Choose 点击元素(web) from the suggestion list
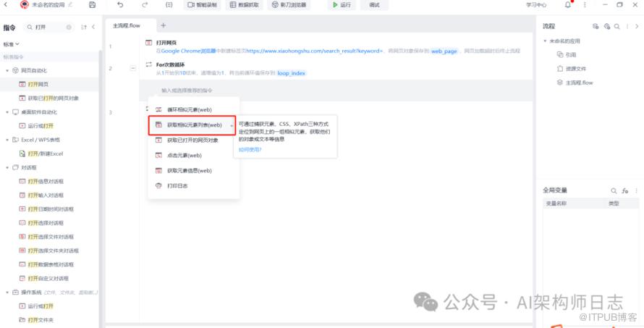This screenshot has height=328, width=644. 193,156
